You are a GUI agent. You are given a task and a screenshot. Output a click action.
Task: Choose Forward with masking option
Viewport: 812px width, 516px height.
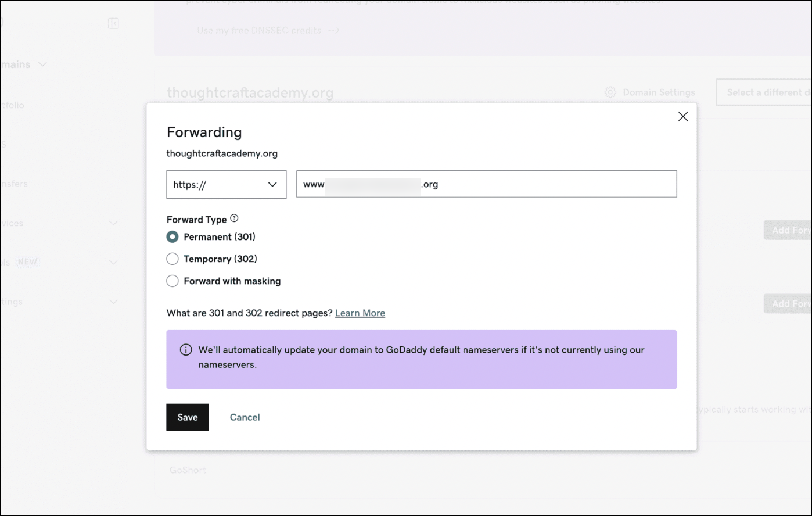173,281
